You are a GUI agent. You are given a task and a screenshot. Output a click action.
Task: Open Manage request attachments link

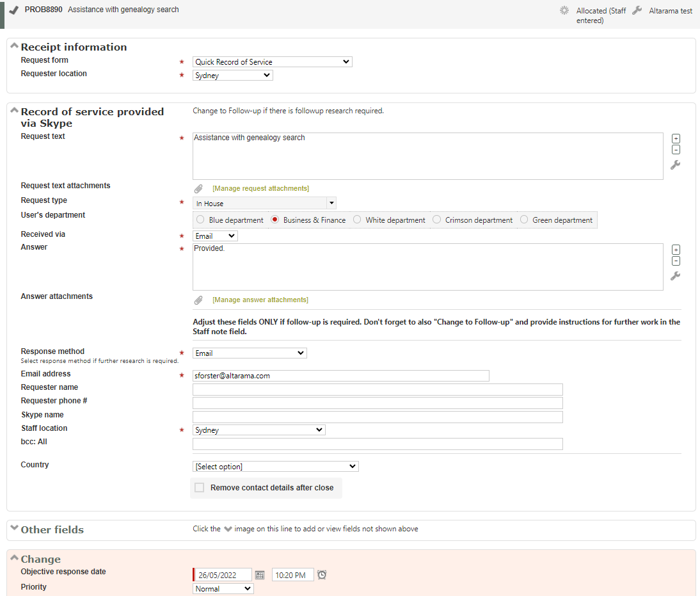[260, 189]
